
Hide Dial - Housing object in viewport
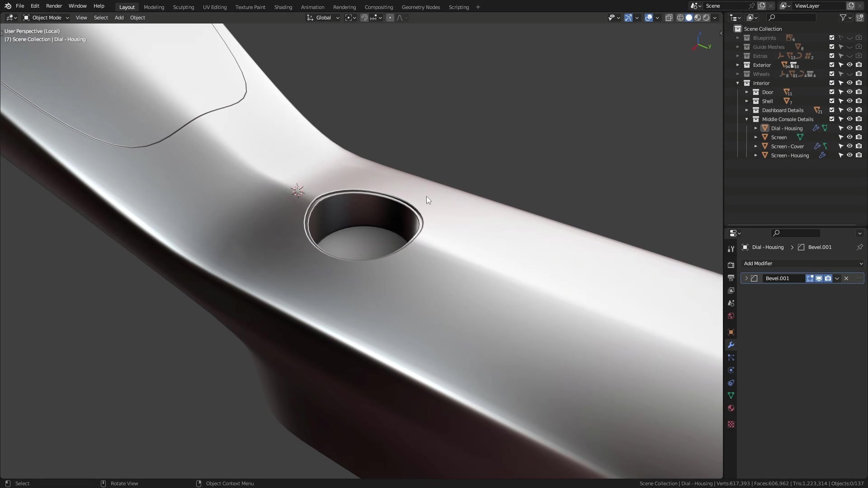coord(849,128)
